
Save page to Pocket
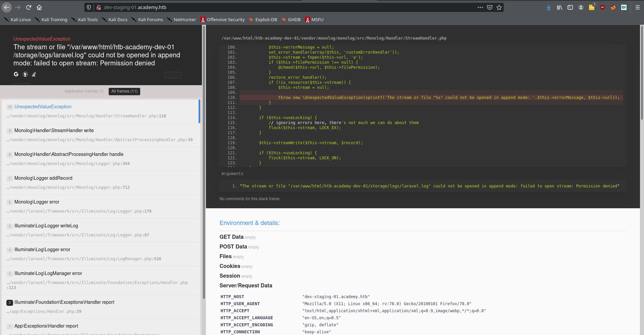(x=490, y=7)
